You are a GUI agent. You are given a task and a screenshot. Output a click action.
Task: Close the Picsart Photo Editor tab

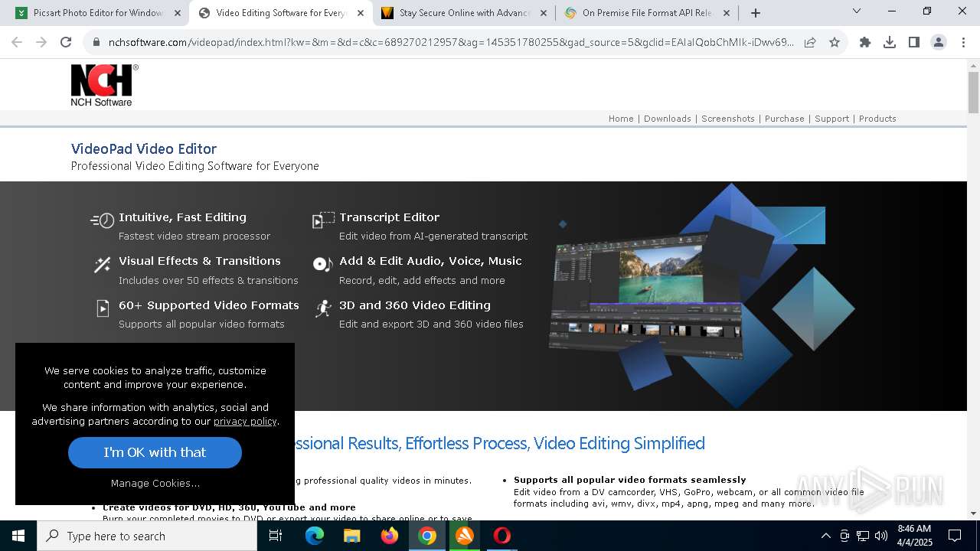click(x=178, y=13)
